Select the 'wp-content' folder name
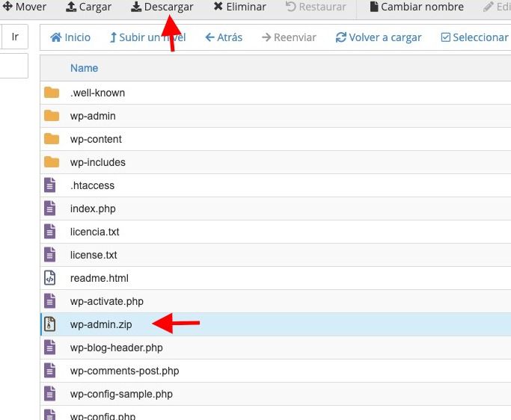 (96, 139)
